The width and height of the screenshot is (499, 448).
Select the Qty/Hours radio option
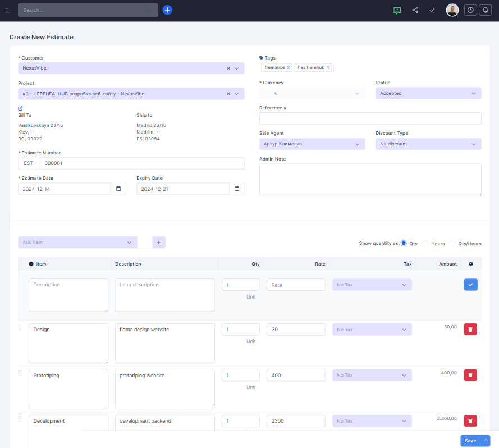452,244
